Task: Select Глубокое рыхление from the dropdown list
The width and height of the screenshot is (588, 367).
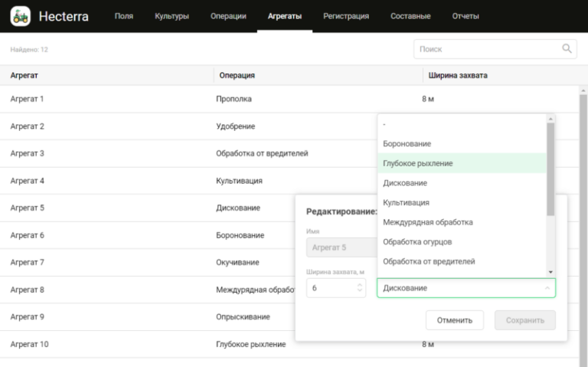Action: coord(418,163)
